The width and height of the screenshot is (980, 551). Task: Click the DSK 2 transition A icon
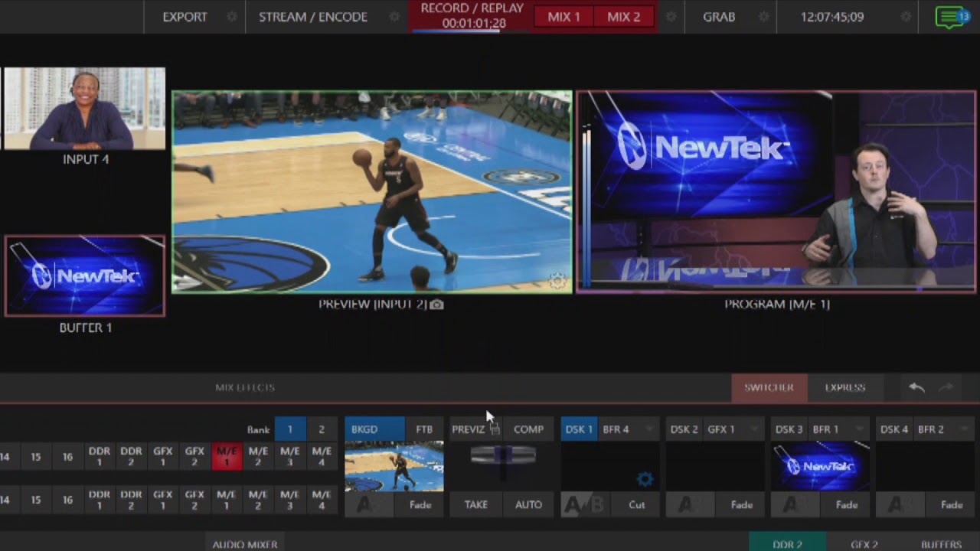click(690, 505)
